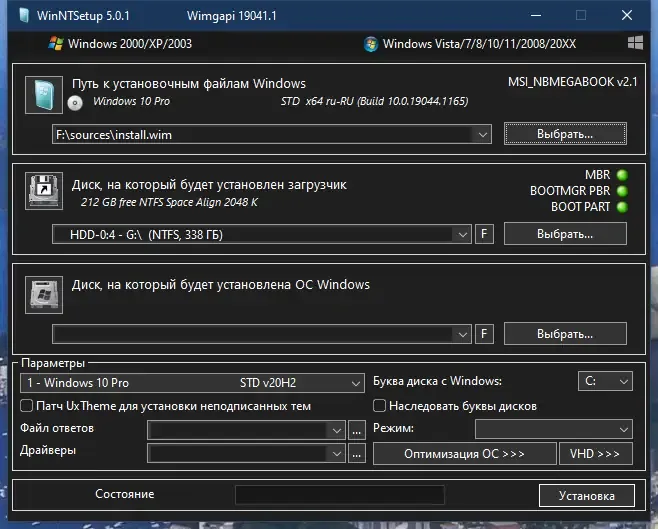Enable the UxTheme patch checkbox
Viewport: 658px width, 529px height.
pyautogui.click(x=26, y=406)
